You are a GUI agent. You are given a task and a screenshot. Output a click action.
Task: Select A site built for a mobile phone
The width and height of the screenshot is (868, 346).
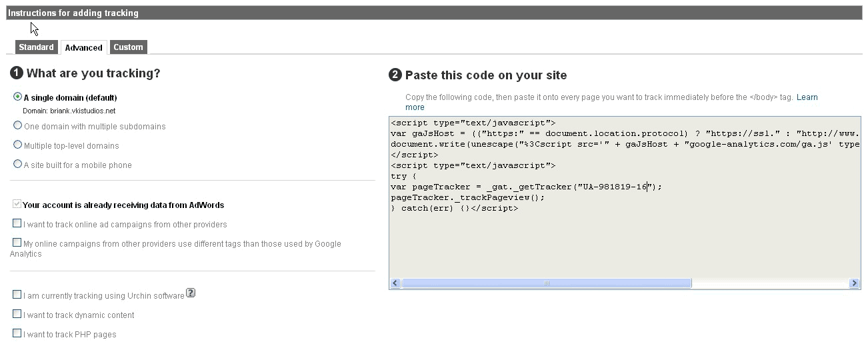(17, 164)
